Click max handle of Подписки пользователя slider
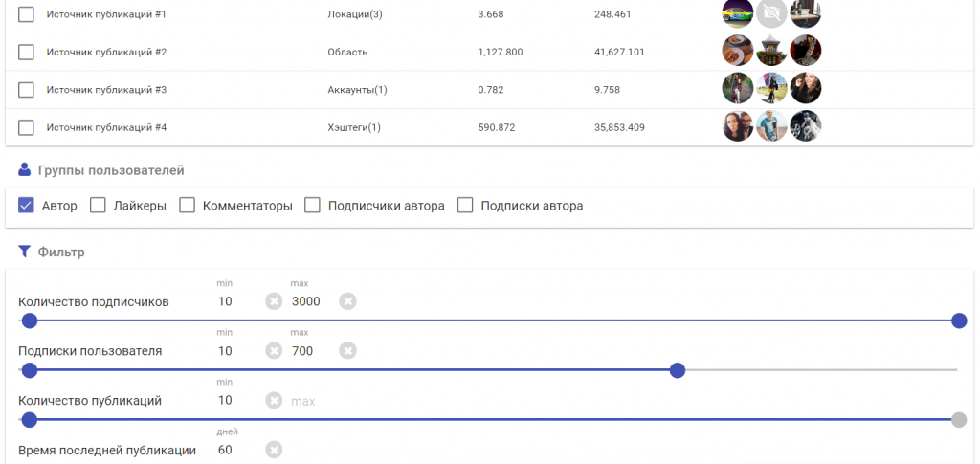The image size is (980, 464). [678, 370]
